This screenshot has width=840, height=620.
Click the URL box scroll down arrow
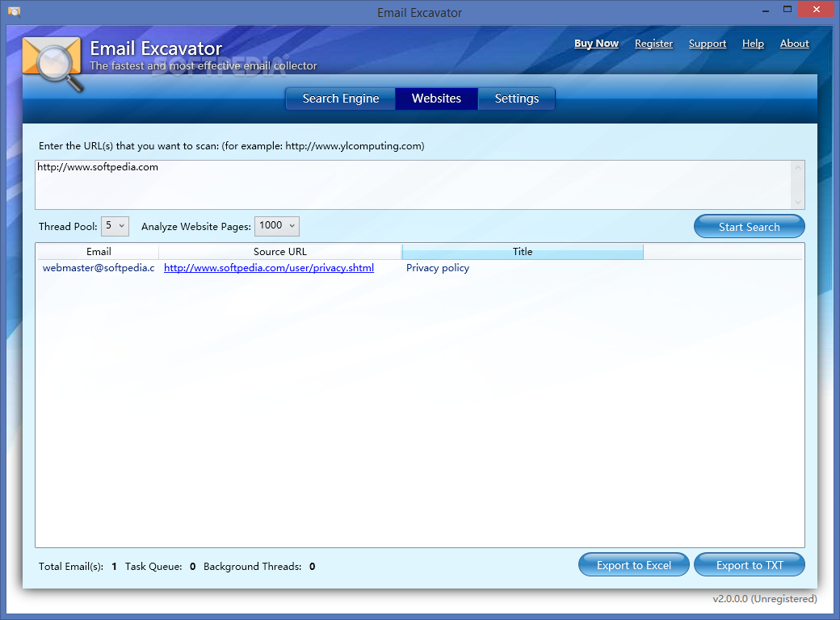[x=798, y=202]
